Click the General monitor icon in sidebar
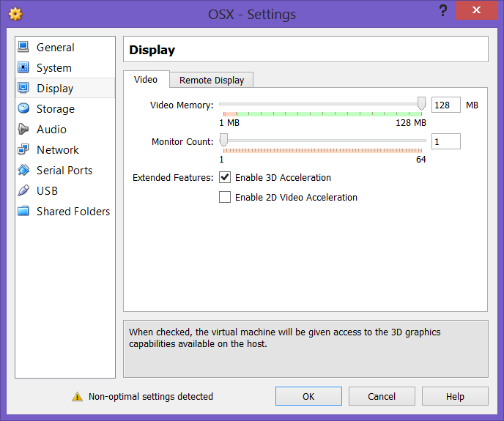This screenshot has width=504, height=421. pos(23,47)
